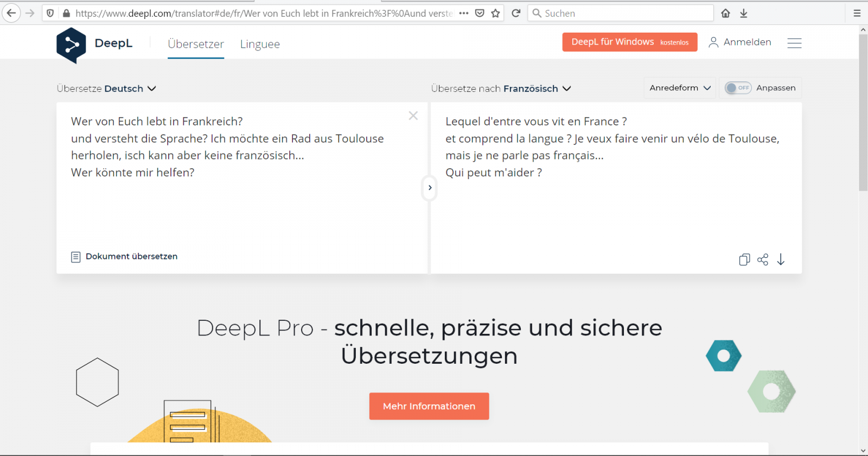This screenshot has width=868, height=456.
Task: Clear the German source text
Action: pyautogui.click(x=413, y=116)
